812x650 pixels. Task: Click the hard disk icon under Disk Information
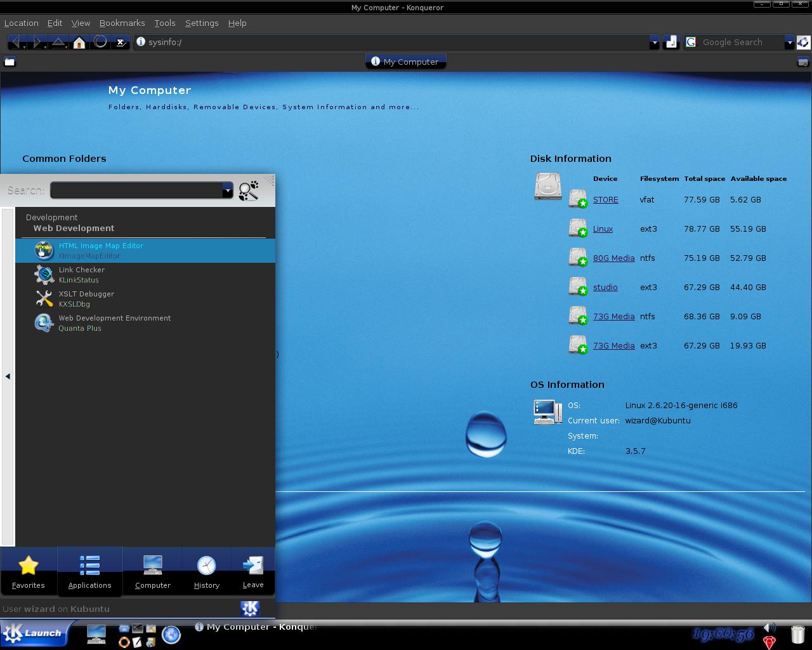547,186
